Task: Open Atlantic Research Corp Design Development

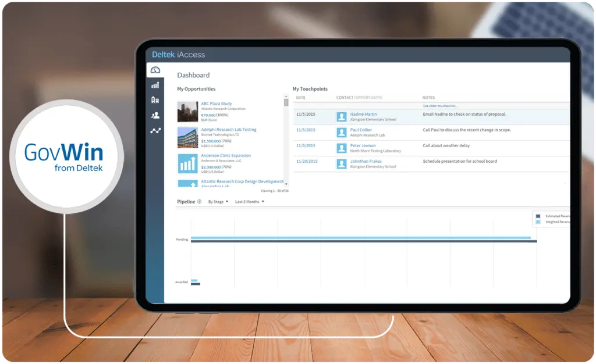Action: coord(242,181)
